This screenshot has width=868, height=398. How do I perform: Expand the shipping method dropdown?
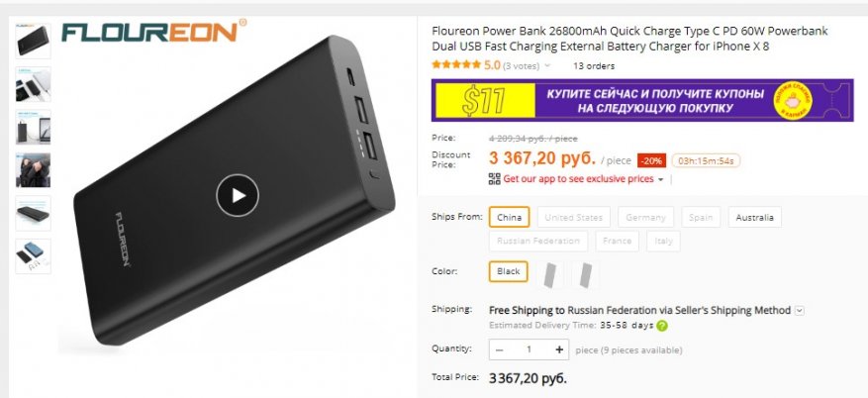799,311
